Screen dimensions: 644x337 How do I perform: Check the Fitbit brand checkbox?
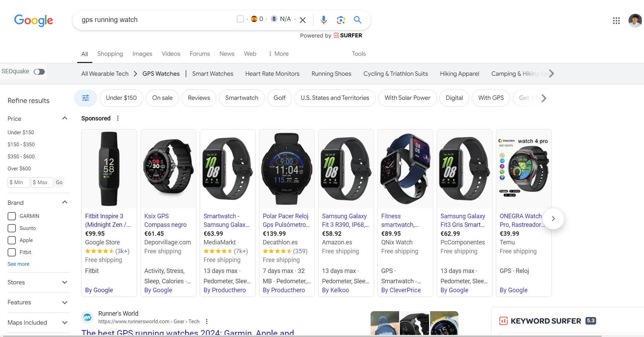click(12, 252)
